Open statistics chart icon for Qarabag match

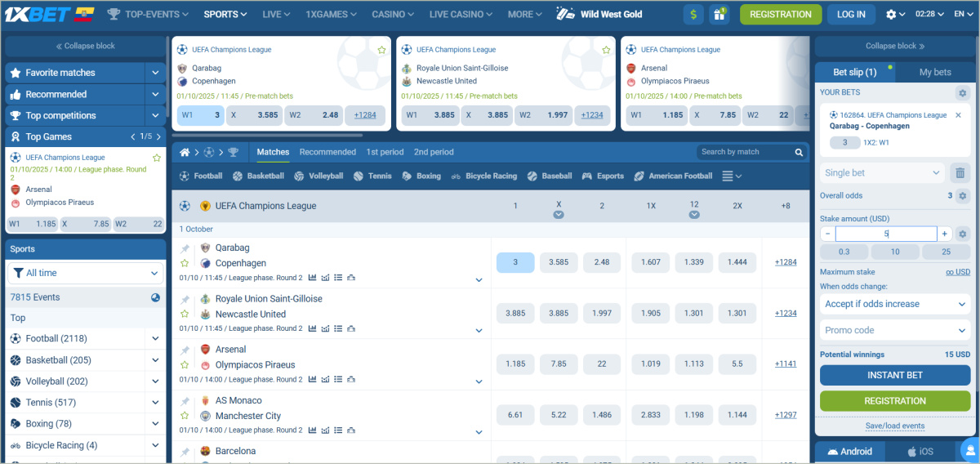pos(311,278)
